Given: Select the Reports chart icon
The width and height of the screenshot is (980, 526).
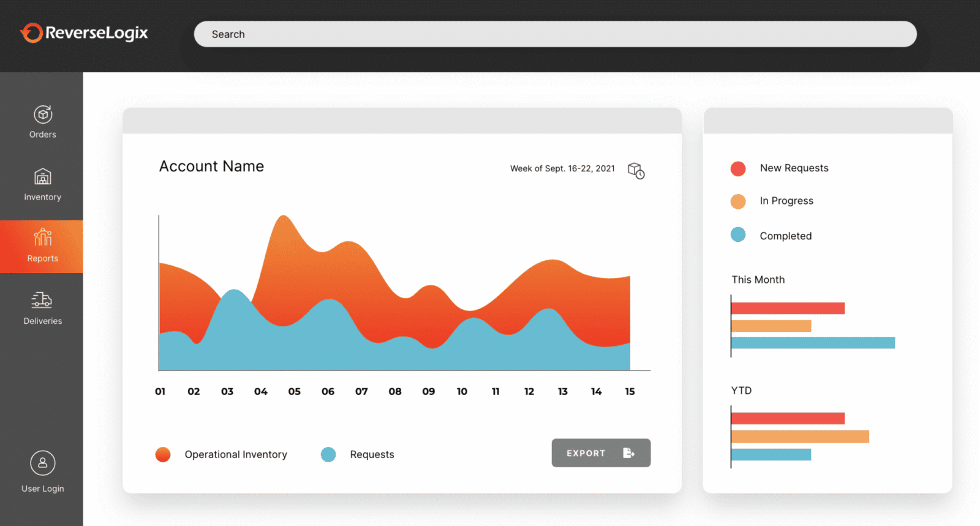Looking at the screenshot, I should pos(43,237).
